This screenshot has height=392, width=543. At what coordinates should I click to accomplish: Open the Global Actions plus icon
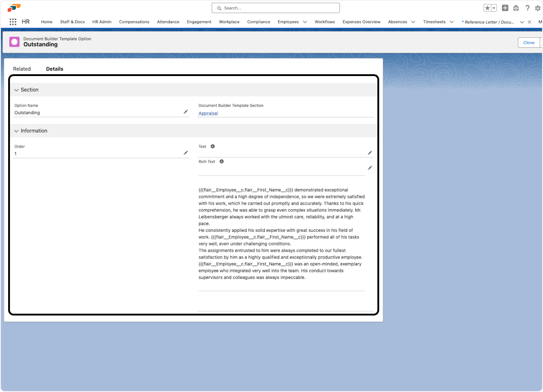(x=505, y=8)
